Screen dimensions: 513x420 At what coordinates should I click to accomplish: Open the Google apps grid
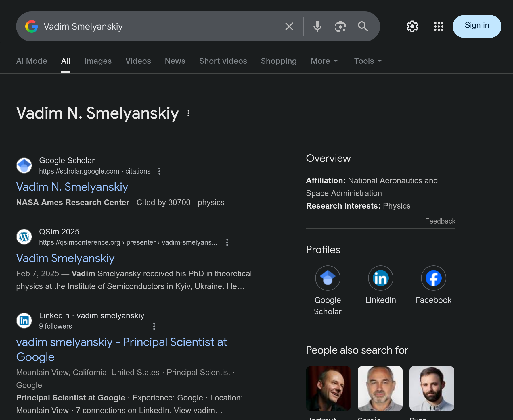tap(439, 26)
